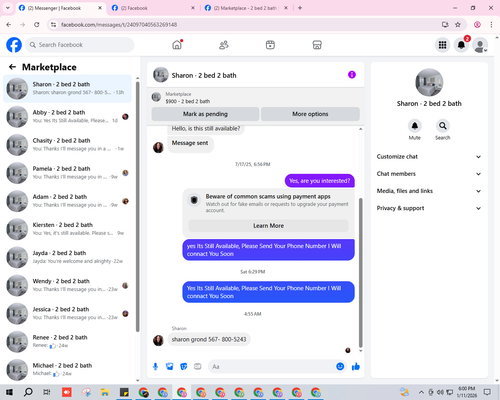The image size is (500, 400).
Task: Choose a sticker icon in composer
Action: pos(184,367)
